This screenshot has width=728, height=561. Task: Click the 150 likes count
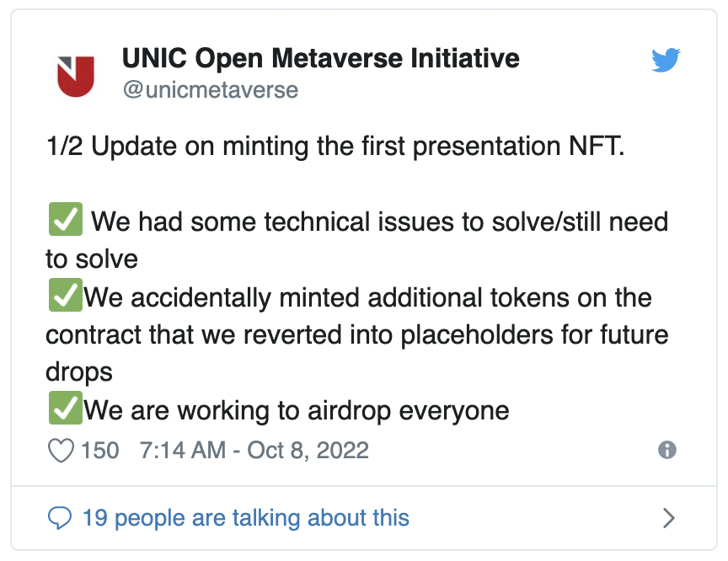point(99,450)
